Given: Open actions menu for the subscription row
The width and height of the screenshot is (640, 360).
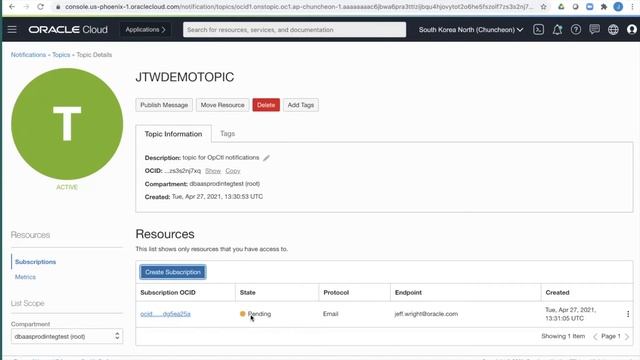Looking at the screenshot, I should point(628,314).
